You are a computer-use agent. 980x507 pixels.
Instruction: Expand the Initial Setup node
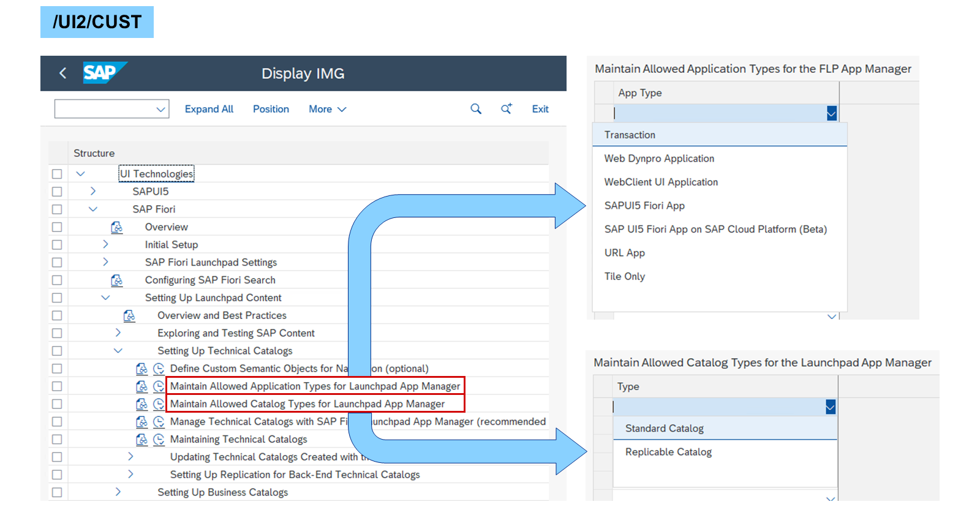click(105, 244)
